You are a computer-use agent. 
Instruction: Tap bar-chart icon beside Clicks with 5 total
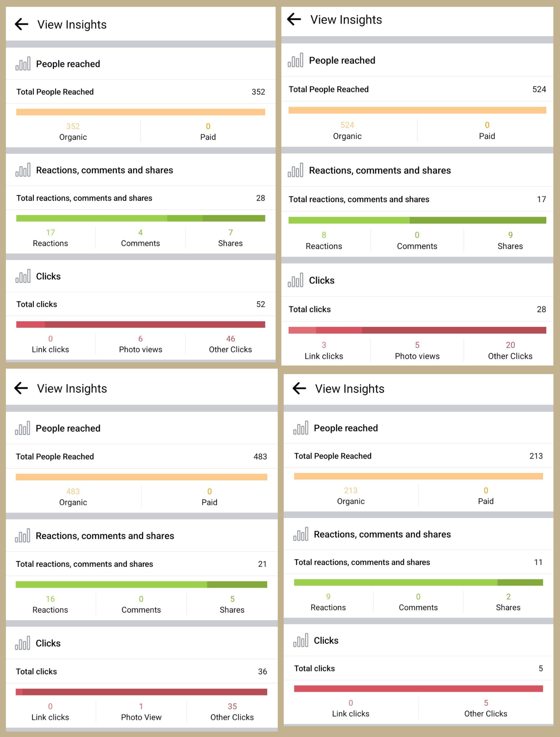[x=301, y=640]
